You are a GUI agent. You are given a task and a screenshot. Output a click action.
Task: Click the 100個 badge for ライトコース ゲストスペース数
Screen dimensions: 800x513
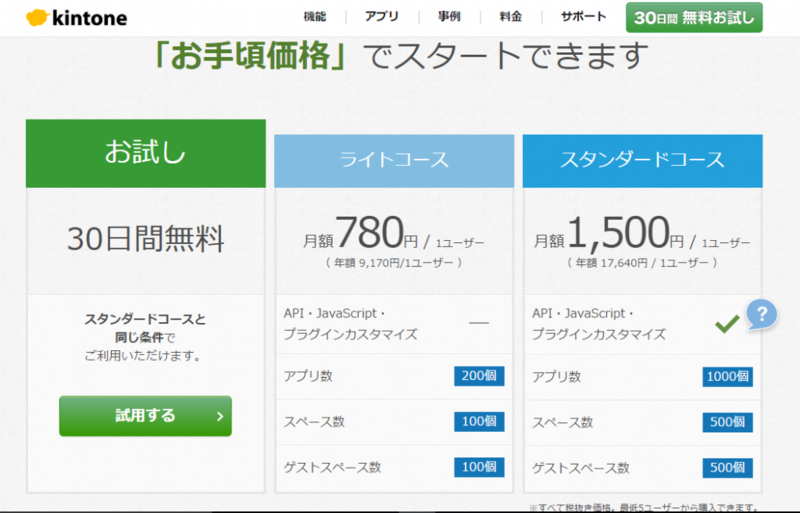pyautogui.click(x=479, y=467)
